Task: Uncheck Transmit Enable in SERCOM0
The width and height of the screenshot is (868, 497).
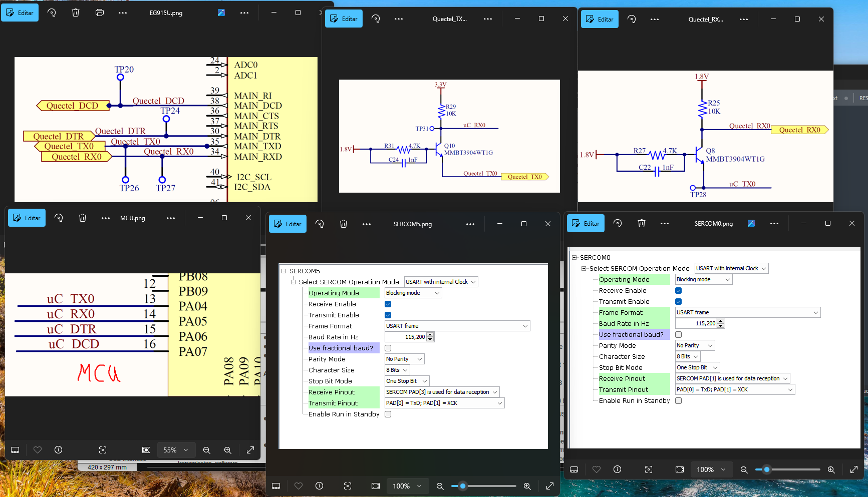Action: point(678,301)
